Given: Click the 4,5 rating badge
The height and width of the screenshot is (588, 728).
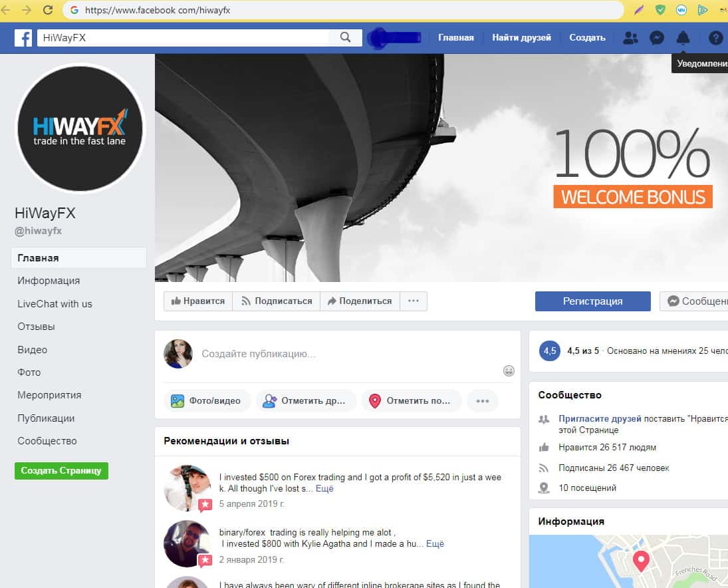Looking at the screenshot, I should 549,351.
